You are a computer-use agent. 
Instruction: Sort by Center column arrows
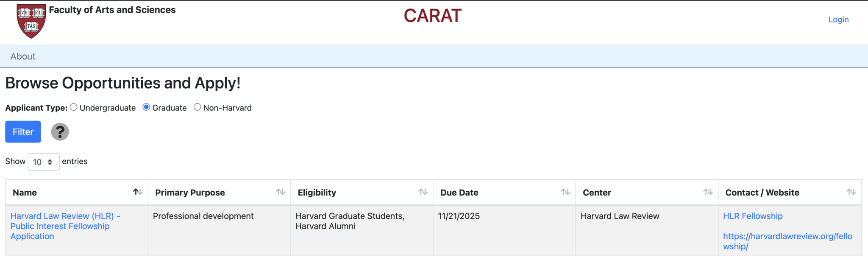click(x=708, y=192)
